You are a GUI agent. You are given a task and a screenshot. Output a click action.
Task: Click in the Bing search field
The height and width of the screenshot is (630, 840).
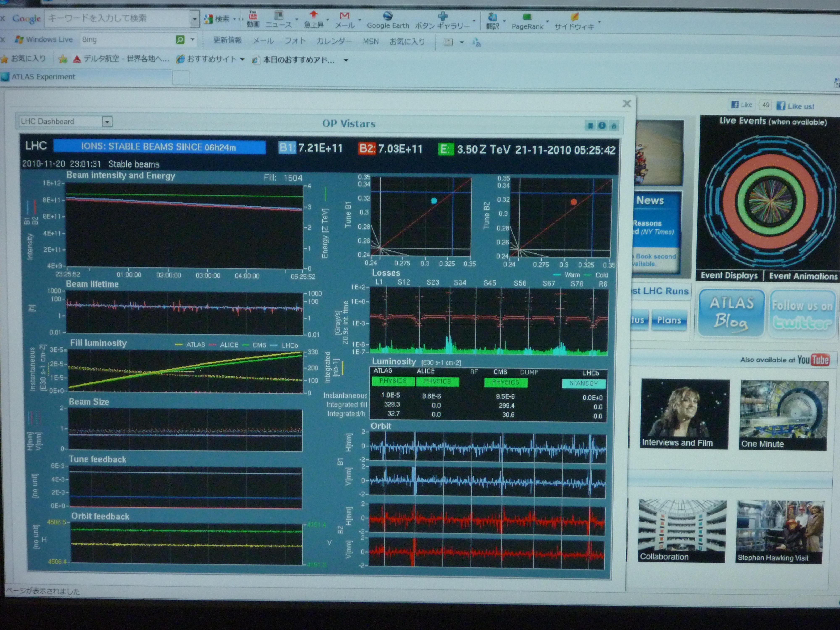coord(127,39)
